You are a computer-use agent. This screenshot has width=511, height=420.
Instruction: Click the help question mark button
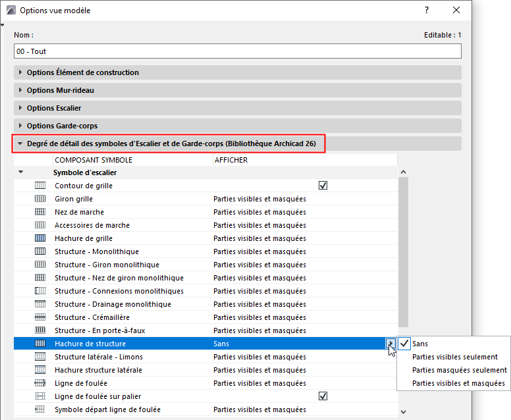click(x=427, y=10)
